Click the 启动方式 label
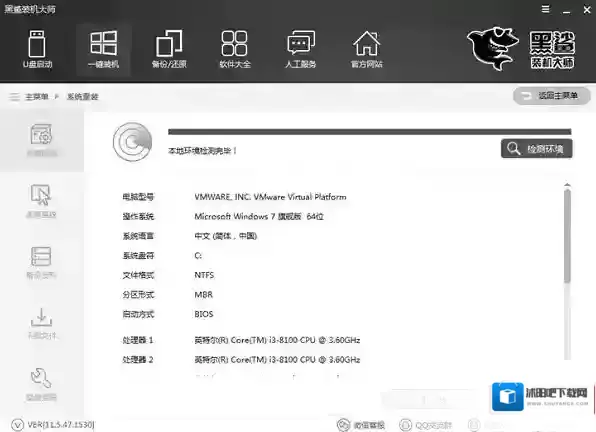This screenshot has height=432, width=596. pos(138,314)
